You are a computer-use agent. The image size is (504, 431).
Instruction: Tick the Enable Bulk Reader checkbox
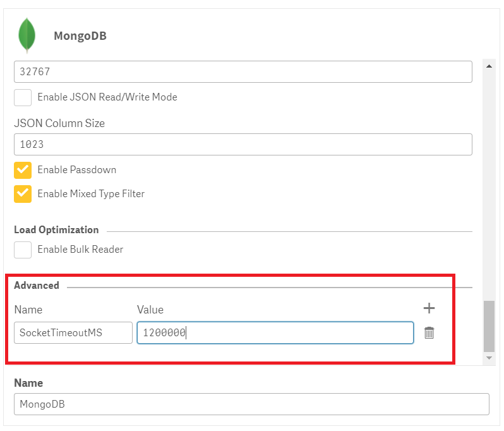pos(23,250)
